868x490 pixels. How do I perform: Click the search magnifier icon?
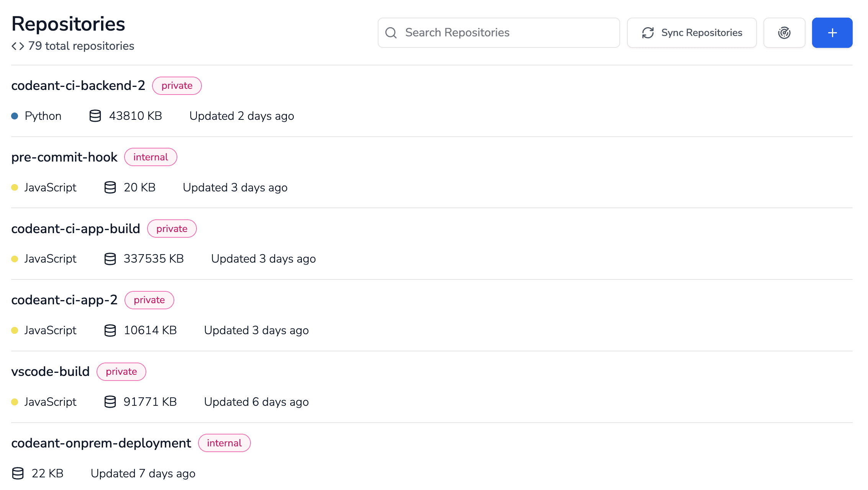point(391,33)
